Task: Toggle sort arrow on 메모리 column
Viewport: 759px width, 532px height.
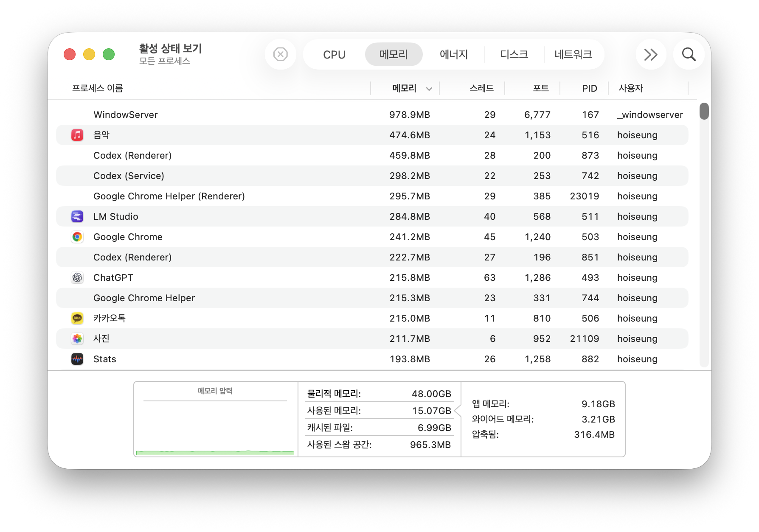Action: (429, 89)
